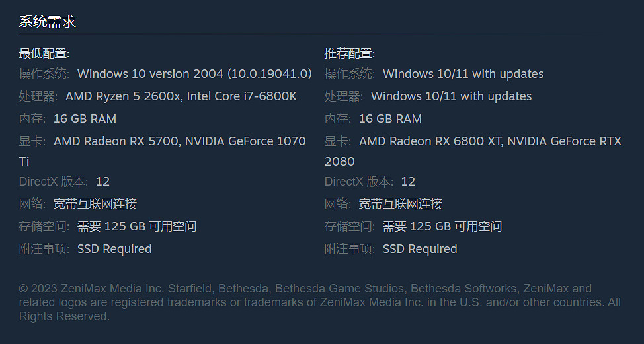Click the DirectX 版本 line under 推荐配置

[x=370, y=182]
